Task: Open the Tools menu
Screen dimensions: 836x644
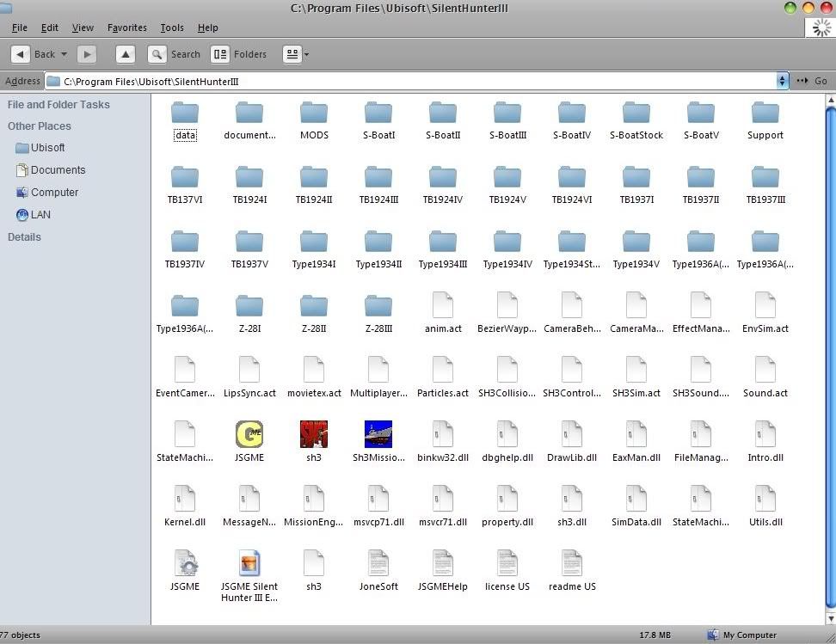Action: click(172, 28)
